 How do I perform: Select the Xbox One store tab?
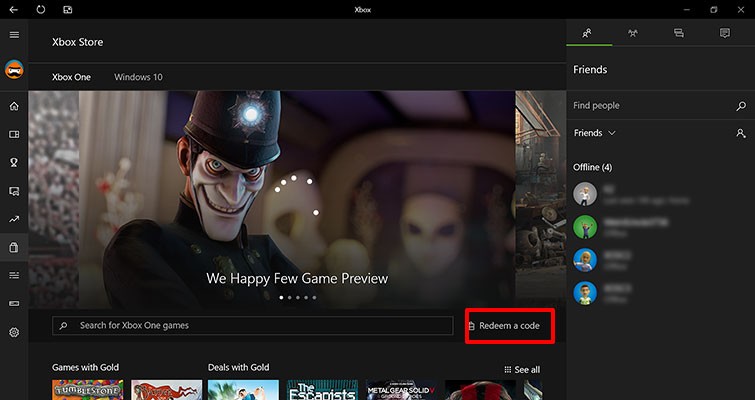pyautogui.click(x=71, y=77)
